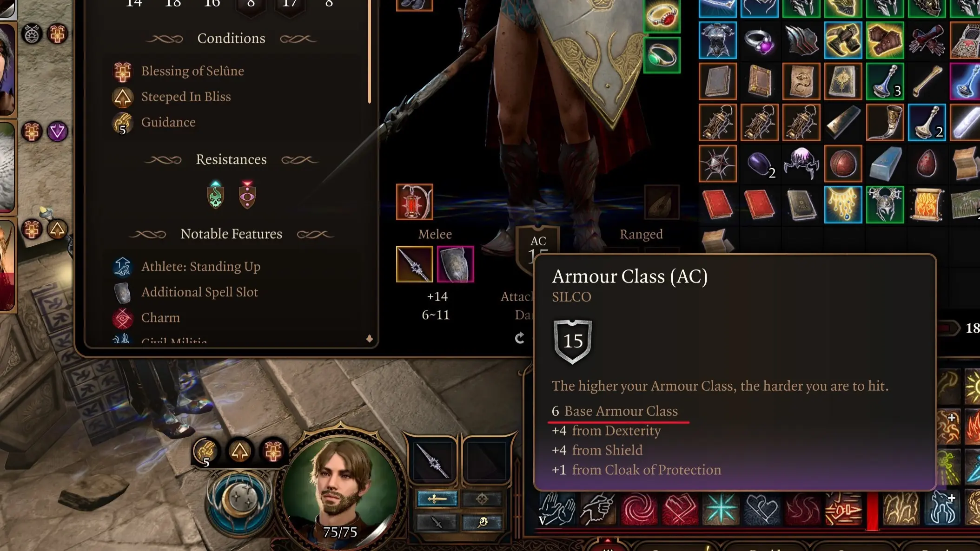Click the Blessing of Selûne condition icon
The width and height of the screenshot is (980, 551).
point(123,72)
